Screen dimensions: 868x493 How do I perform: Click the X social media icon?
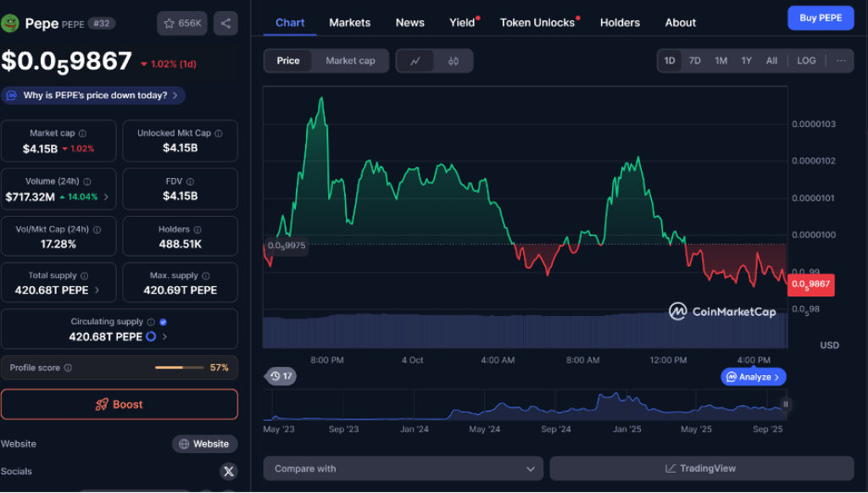pos(228,471)
